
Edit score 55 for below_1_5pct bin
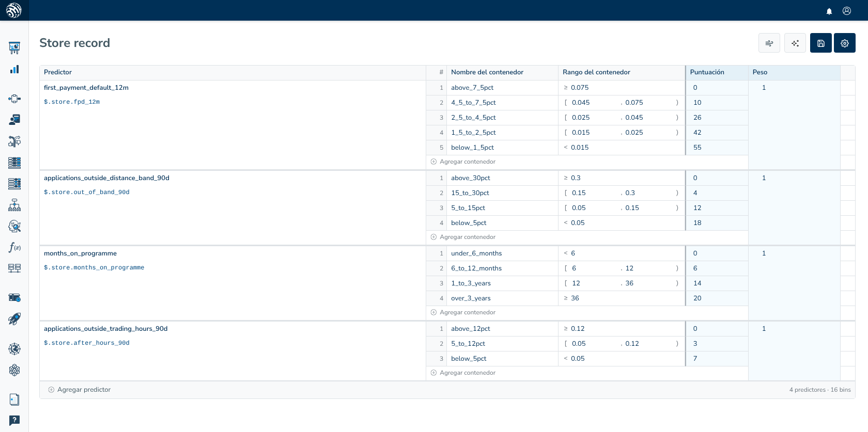717,148
